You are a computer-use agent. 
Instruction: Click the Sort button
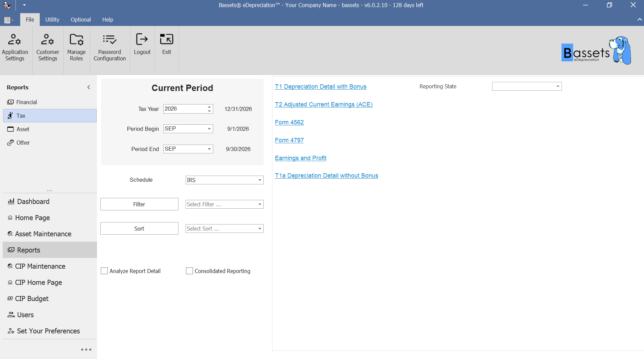coord(139,229)
